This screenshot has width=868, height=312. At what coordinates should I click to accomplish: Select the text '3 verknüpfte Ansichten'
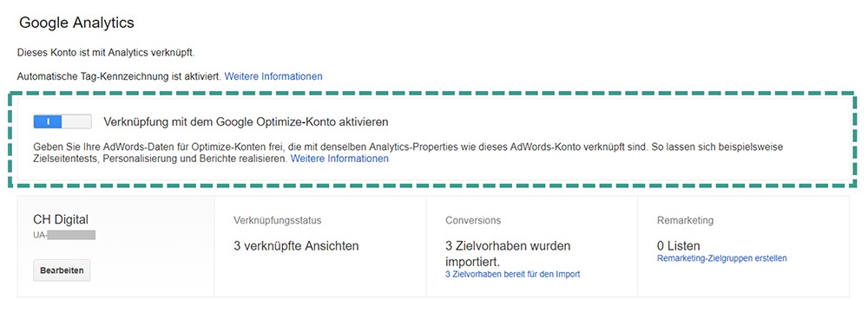pyautogui.click(x=296, y=246)
